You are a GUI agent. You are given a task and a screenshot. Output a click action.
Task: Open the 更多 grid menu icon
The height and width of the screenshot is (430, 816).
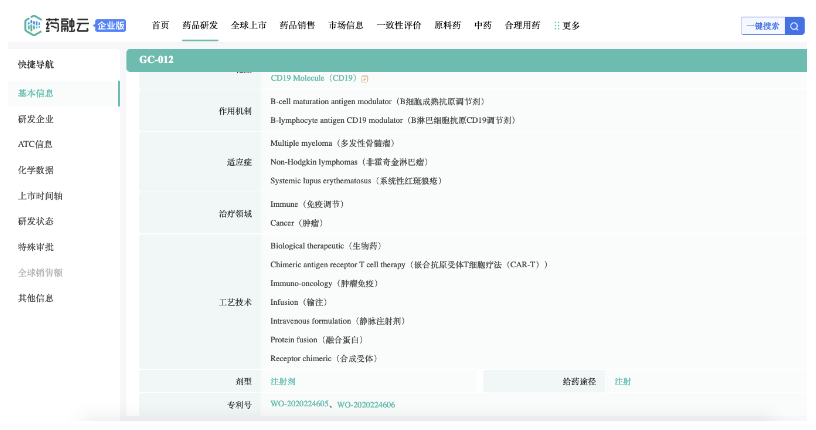click(556, 26)
